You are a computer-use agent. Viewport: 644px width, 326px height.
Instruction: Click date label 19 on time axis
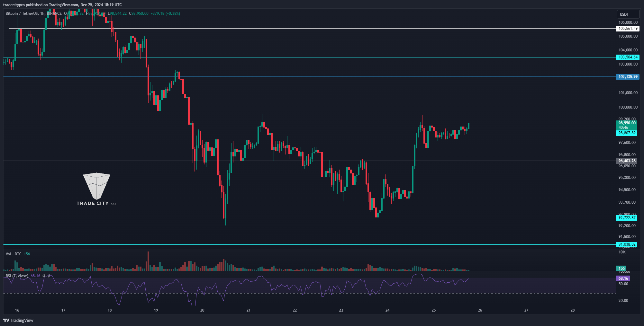[156, 310]
